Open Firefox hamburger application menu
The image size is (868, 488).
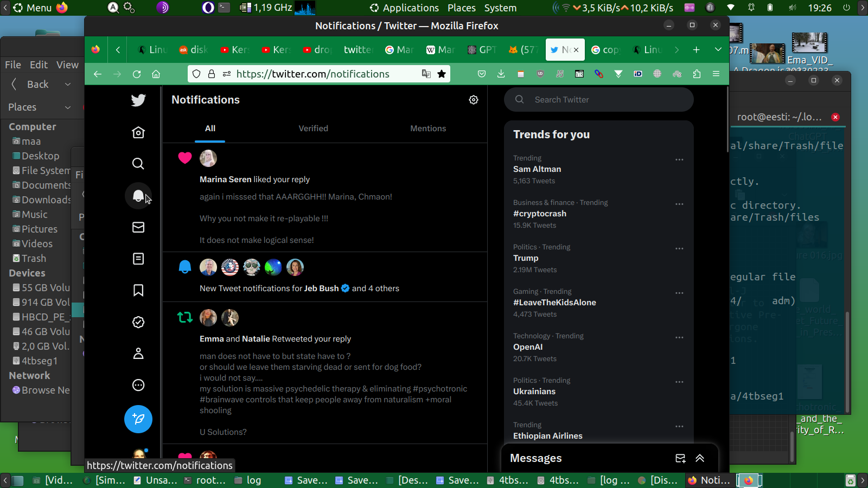tap(716, 74)
